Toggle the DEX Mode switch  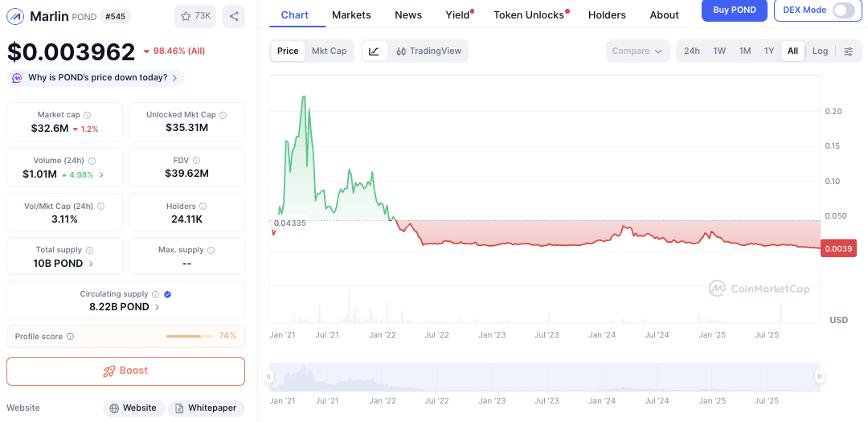(x=843, y=10)
